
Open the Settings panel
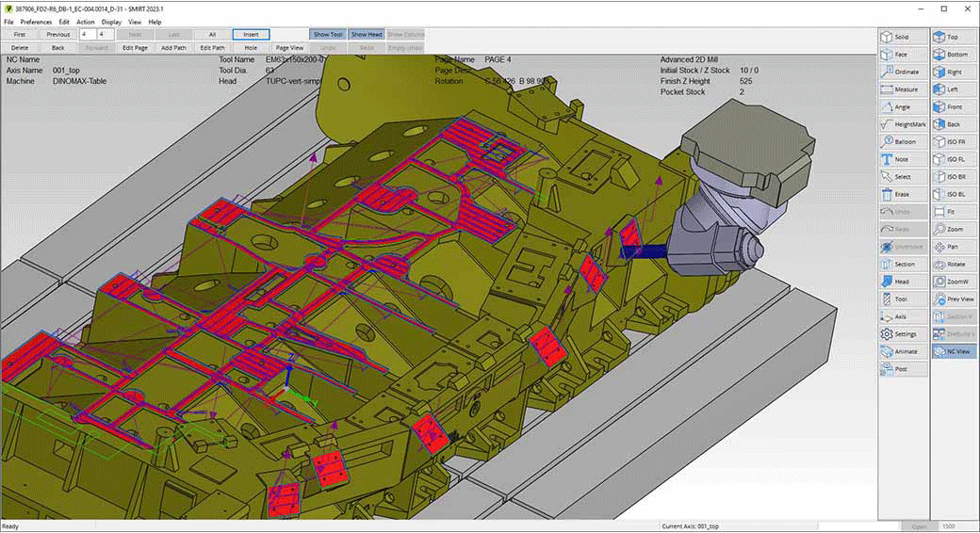903,334
